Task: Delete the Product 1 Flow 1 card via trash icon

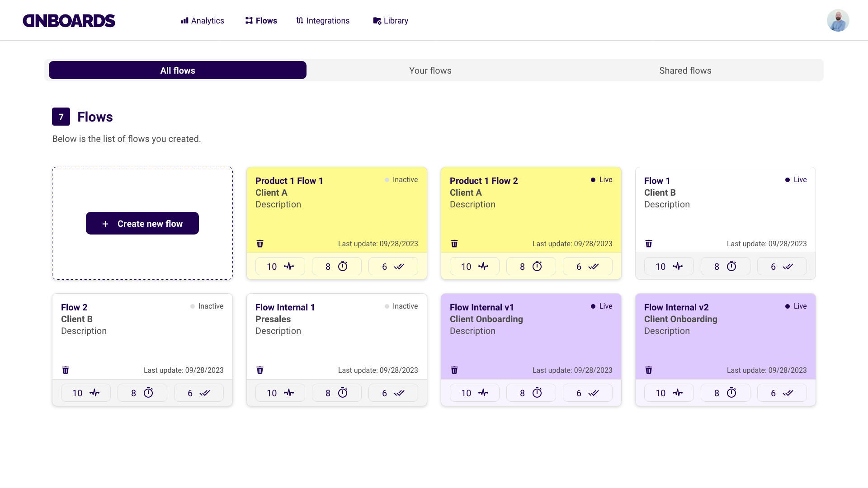Action: click(260, 244)
